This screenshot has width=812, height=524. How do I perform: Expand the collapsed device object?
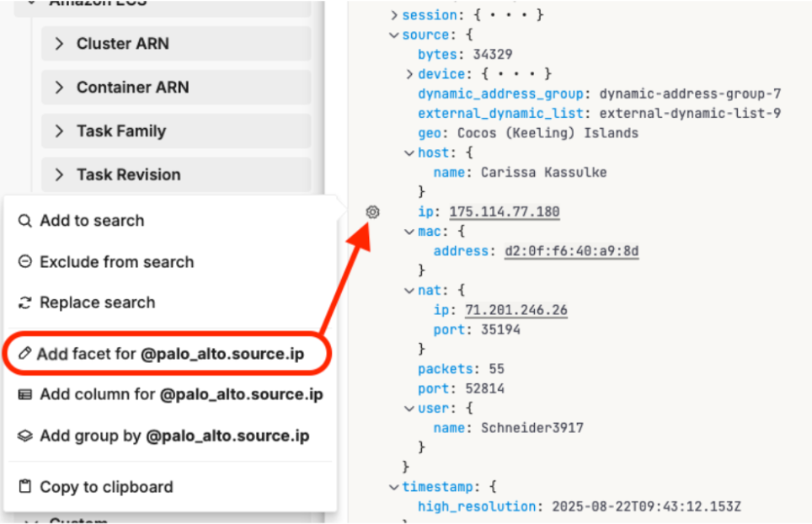[409, 74]
